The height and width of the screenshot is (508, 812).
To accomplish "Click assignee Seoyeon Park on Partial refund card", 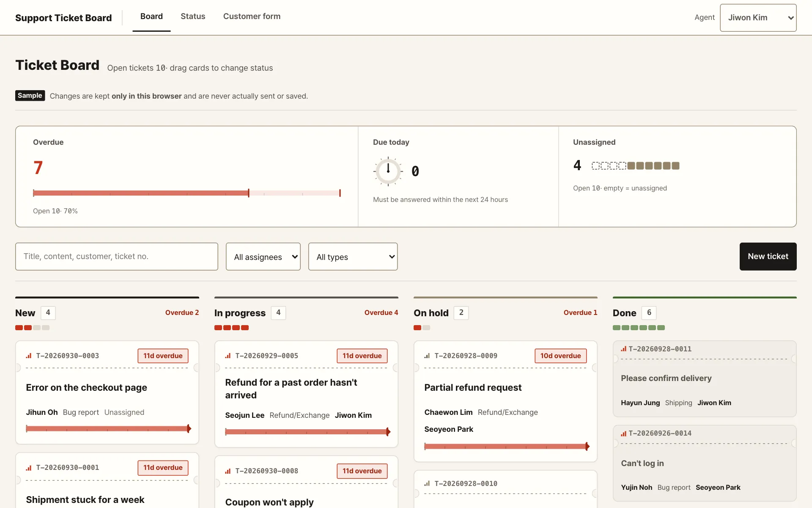I will tap(449, 429).
